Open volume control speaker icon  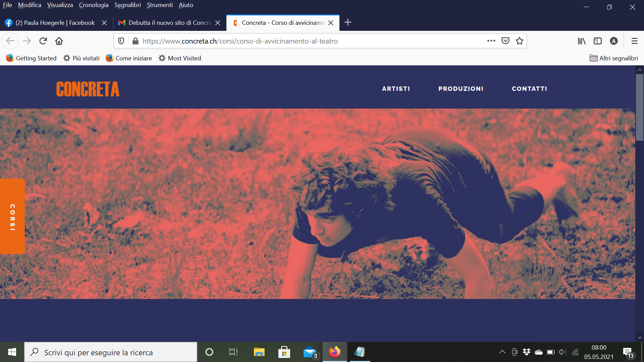(562, 352)
